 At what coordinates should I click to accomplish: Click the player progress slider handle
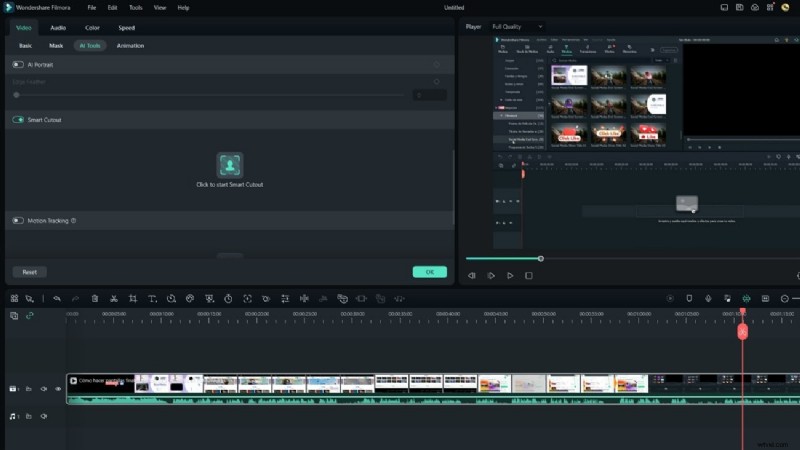click(541, 259)
